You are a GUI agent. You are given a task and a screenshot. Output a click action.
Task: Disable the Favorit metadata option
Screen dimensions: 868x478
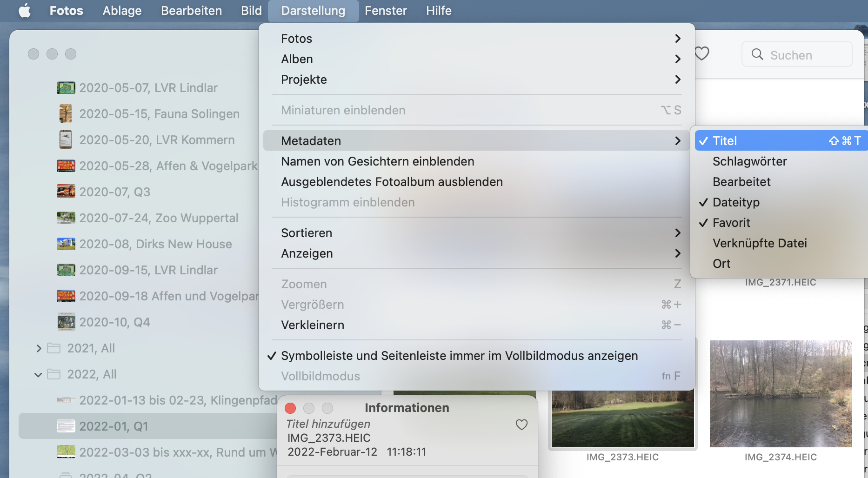pos(731,223)
